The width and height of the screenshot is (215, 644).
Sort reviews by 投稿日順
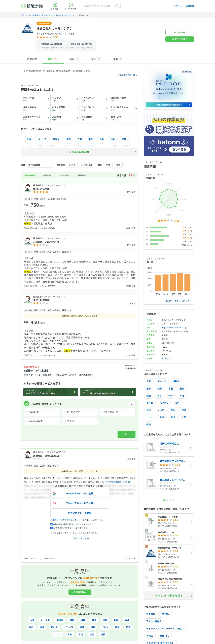(x=82, y=176)
